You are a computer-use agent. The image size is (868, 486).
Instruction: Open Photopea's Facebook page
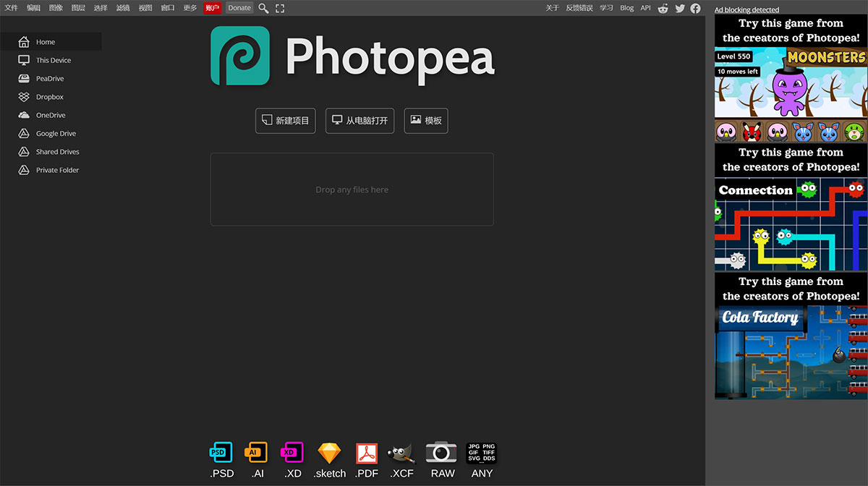[695, 8]
